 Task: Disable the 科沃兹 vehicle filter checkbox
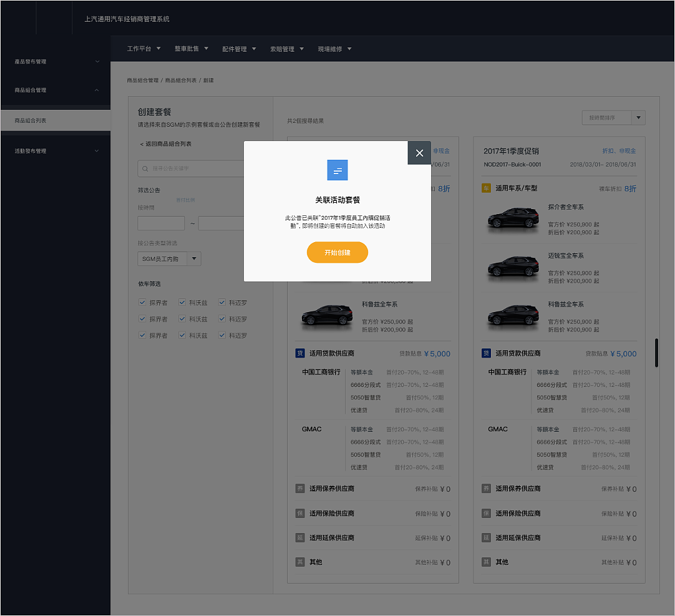click(182, 302)
